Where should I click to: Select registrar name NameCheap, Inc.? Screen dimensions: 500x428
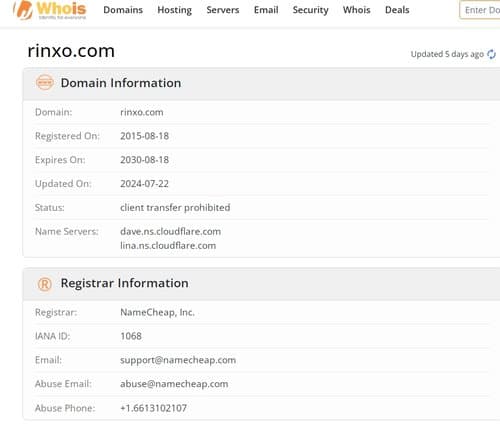coord(157,312)
